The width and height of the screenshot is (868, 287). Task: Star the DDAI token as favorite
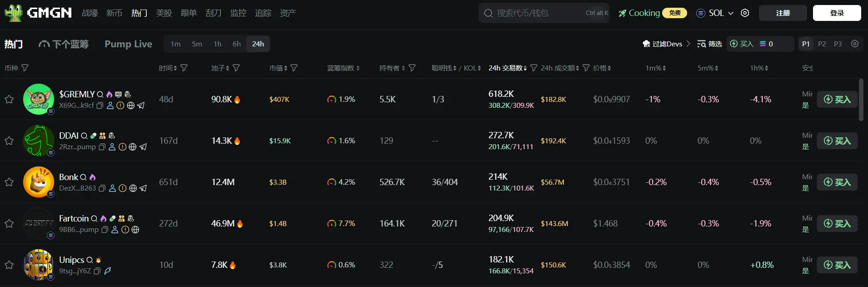[x=9, y=141]
